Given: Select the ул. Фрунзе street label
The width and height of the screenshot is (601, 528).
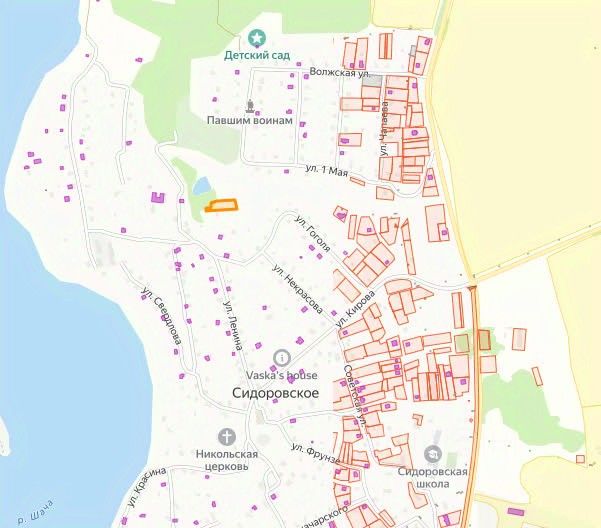Looking at the screenshot, I should [x=315, y=453].
